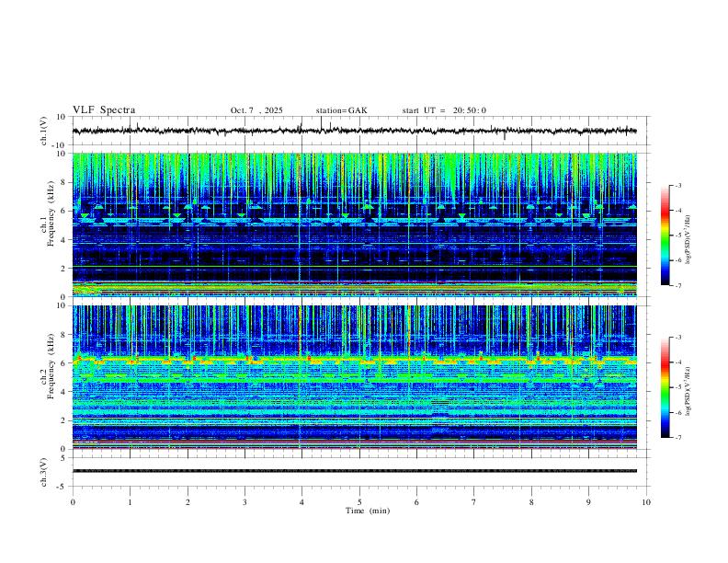Click the ch.2 "Frequency (kHz)" axis label
728x563 pixels.
(51, 366)
